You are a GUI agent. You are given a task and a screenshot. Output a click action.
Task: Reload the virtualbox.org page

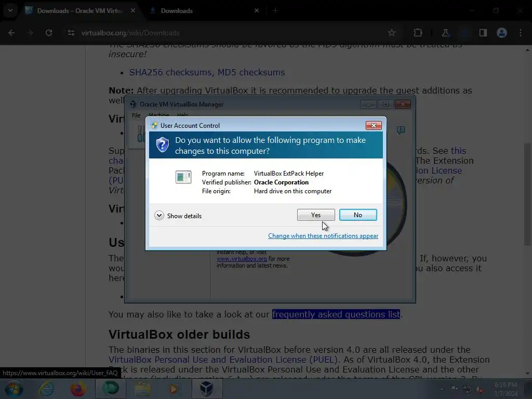tap(49, 33)
